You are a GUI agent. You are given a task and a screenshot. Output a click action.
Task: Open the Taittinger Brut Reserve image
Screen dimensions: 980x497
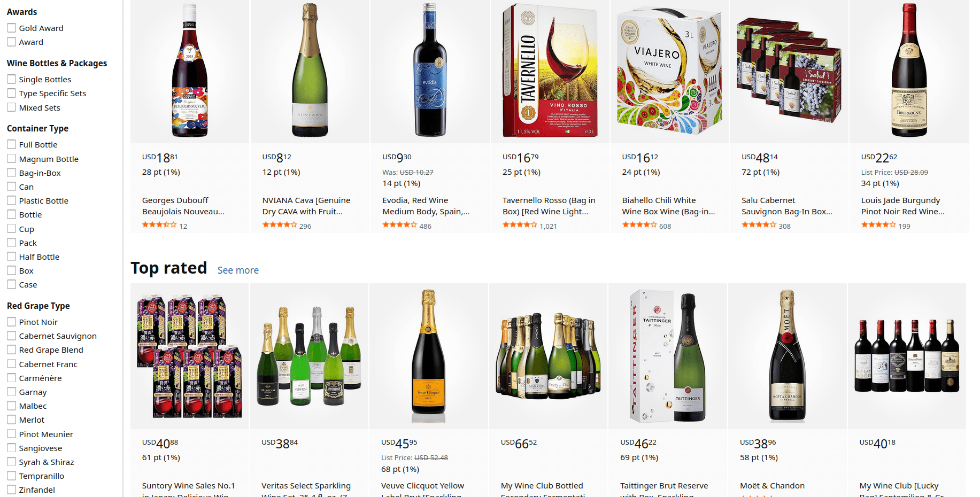[668, 356]
